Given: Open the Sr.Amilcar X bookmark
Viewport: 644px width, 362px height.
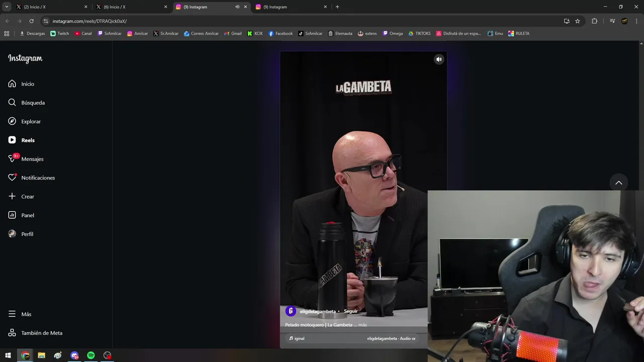Looking at the screenshot, I should point(166,34).
